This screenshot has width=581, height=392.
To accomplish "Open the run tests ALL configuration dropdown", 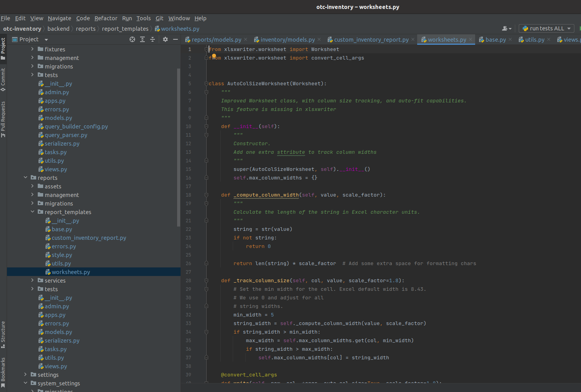I will pos(546,28).
